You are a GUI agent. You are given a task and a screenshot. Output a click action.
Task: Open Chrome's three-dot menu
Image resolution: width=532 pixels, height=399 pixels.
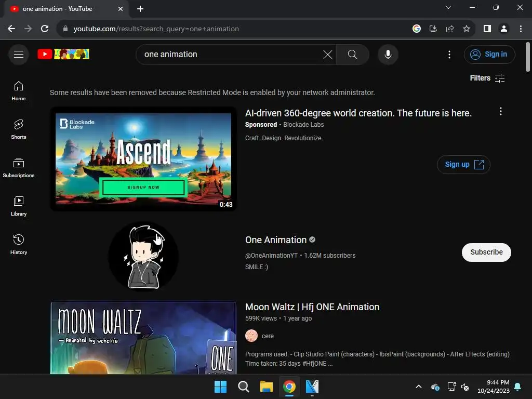point(521,29)
